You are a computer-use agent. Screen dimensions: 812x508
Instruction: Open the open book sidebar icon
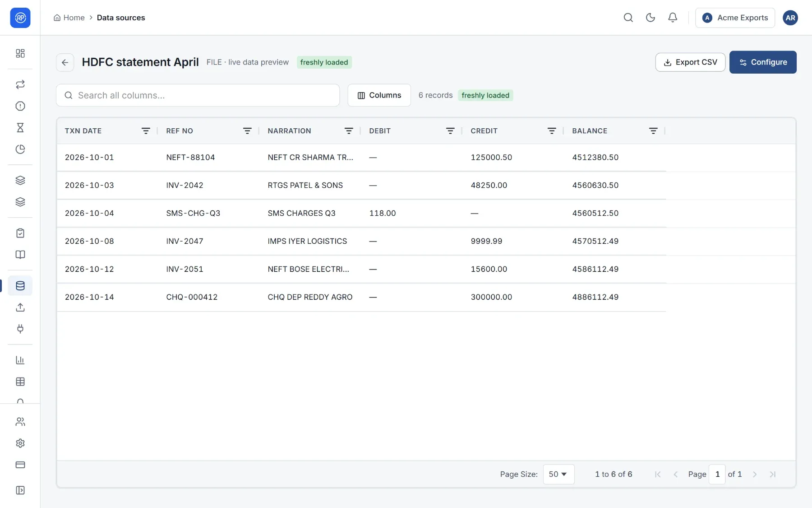[x=20, y=255]
